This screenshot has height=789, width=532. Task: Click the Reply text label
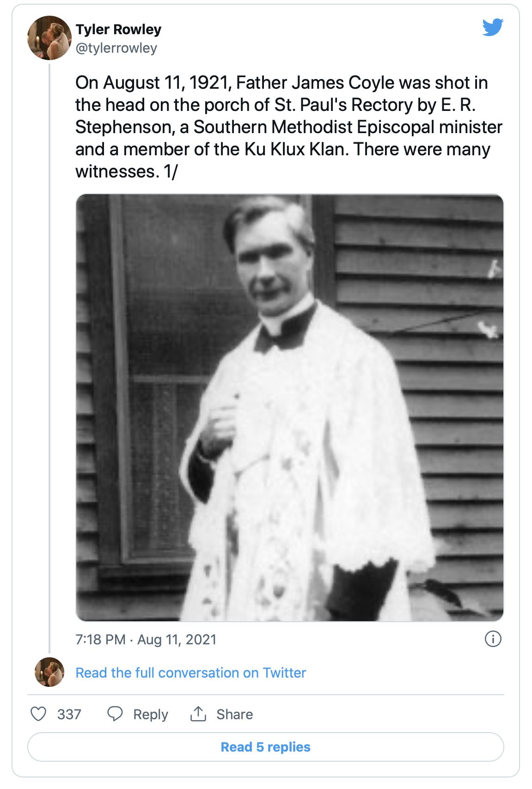tap(150, 714)
